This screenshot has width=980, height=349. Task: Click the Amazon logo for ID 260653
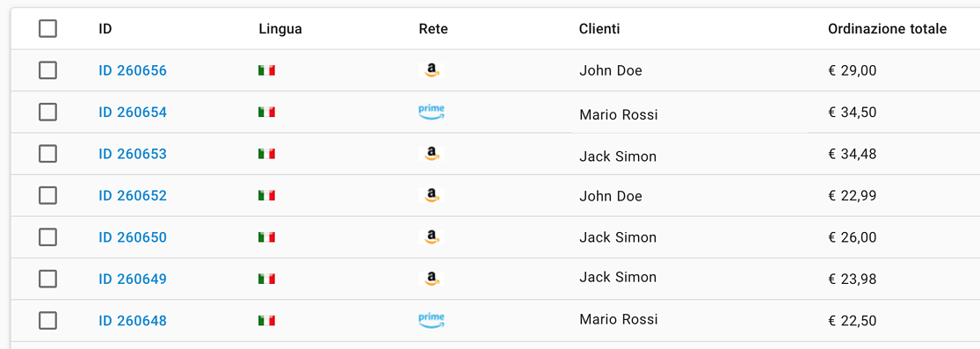pos(431,154)
